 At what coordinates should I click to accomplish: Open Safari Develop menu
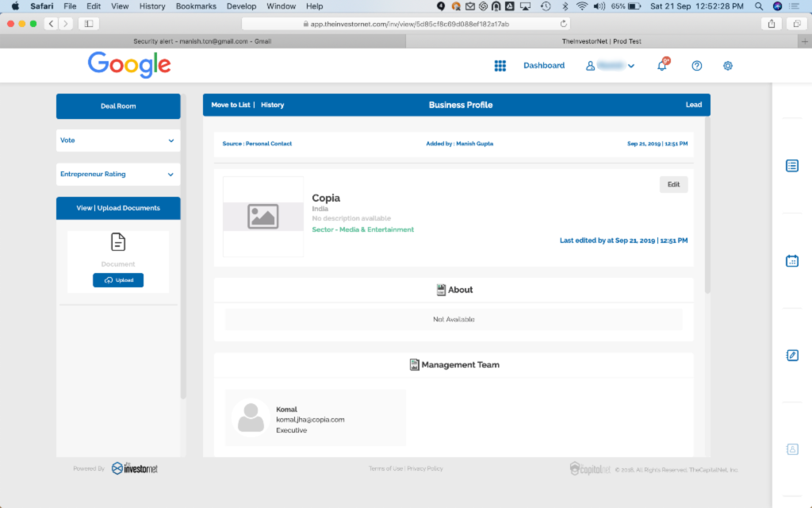(241, 6)
